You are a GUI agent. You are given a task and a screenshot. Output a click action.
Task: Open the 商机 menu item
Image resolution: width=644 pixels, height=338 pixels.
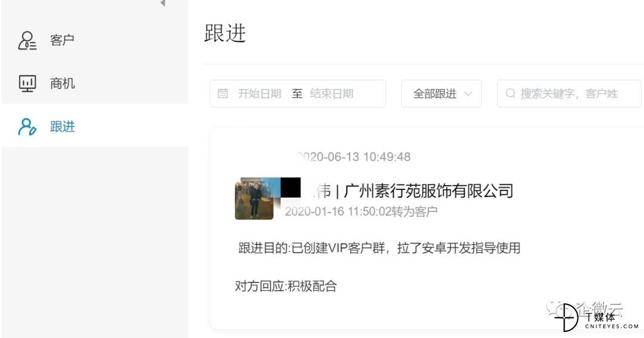[62, 84]
